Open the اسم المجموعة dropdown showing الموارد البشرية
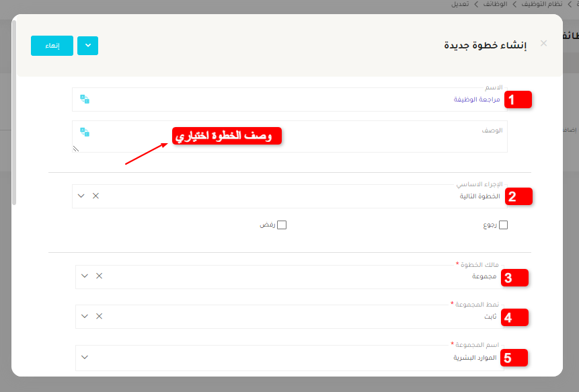The width and height of the screenshot is (579, 392). (84, 357)
